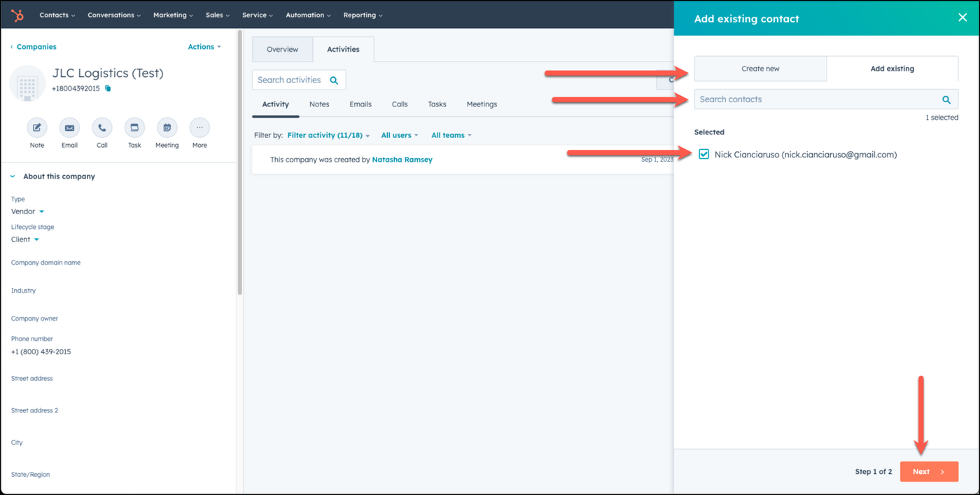The image size is (980, 495).
Task: Open the Natasha Ramsey link
Action: 402,160
